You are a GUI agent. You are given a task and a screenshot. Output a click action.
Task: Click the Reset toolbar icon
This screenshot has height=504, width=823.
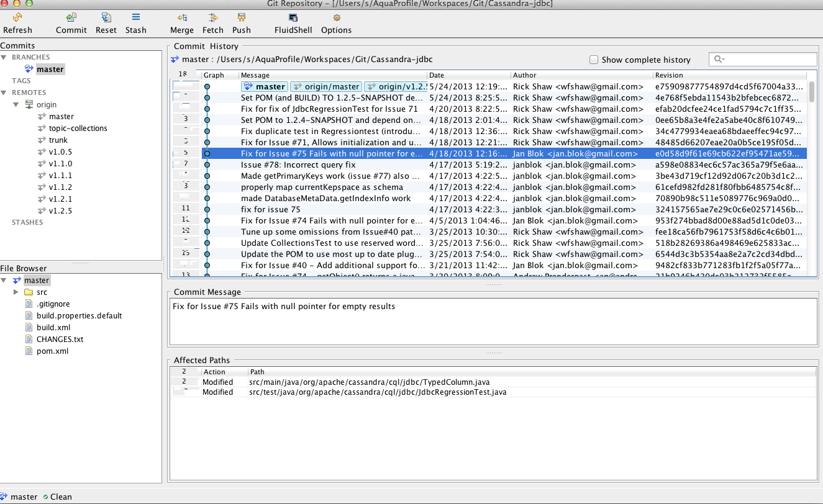(106, 17)
